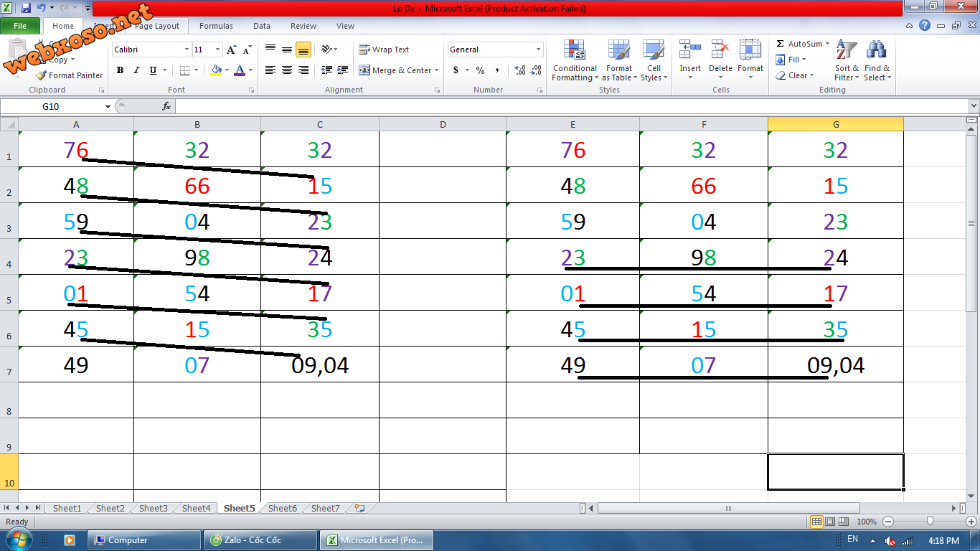Switch to the View tab
980x551 pixels.
click(x=345, y=26)
